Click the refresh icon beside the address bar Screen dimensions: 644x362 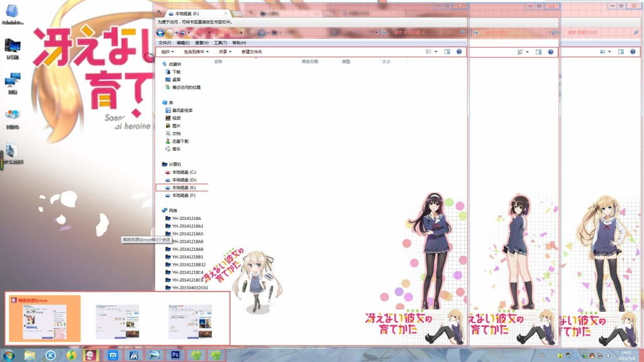384,32
